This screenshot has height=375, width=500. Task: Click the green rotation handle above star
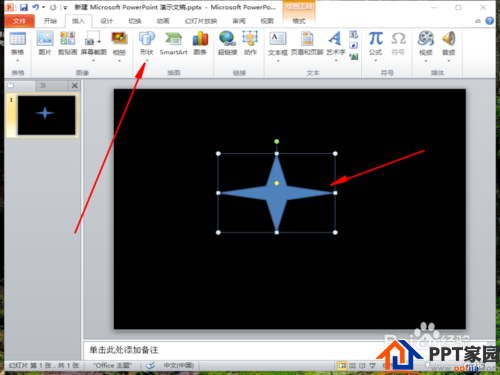pyautogui.click(x=277, y=141)
